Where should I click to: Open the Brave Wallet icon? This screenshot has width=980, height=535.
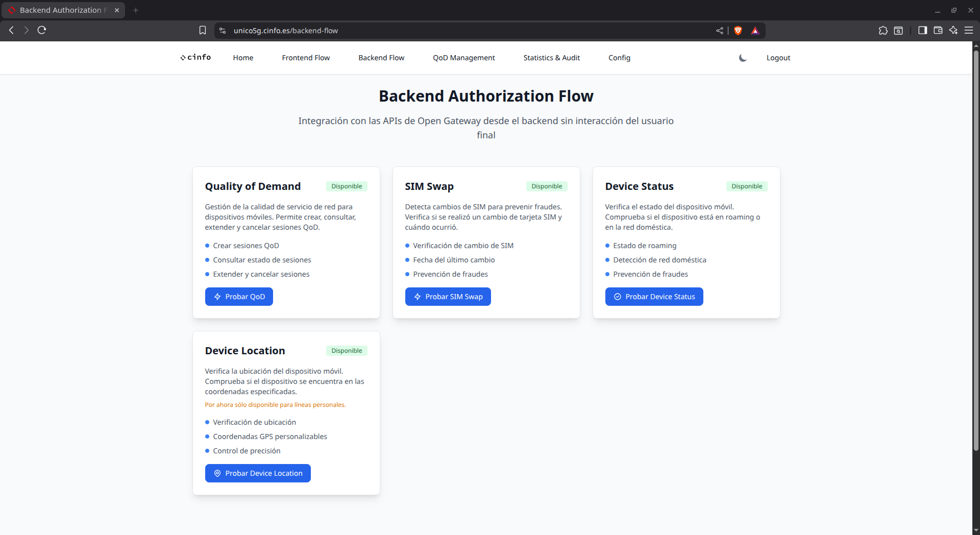click(938, 31)
